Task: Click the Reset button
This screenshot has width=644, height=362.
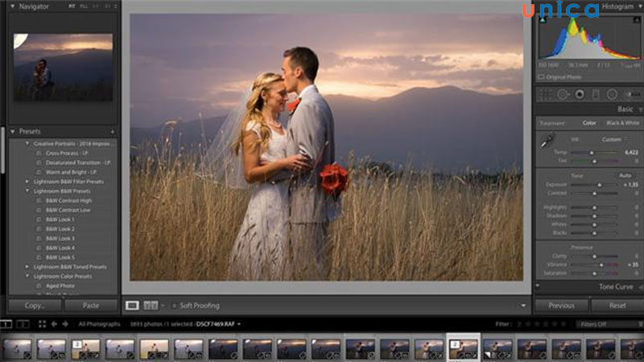Action: click(617, 306)
